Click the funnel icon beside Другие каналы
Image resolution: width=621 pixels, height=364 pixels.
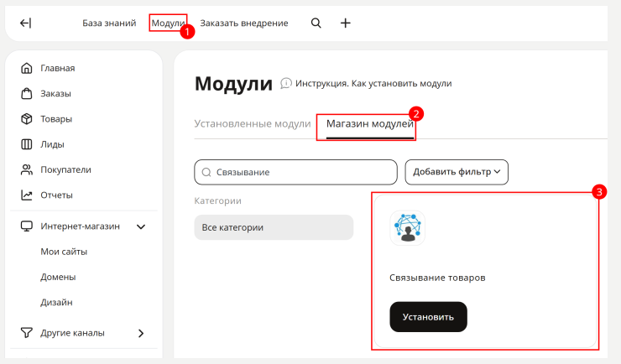pos(27,333)
